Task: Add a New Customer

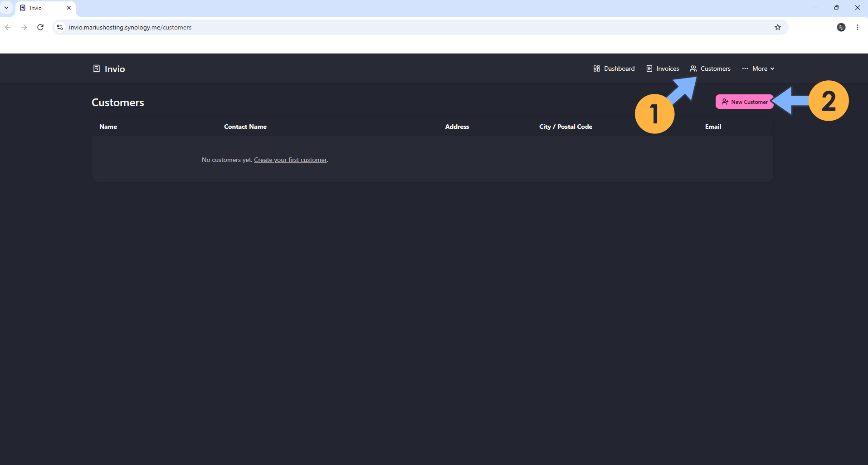Action: click(x=744, y=102)
